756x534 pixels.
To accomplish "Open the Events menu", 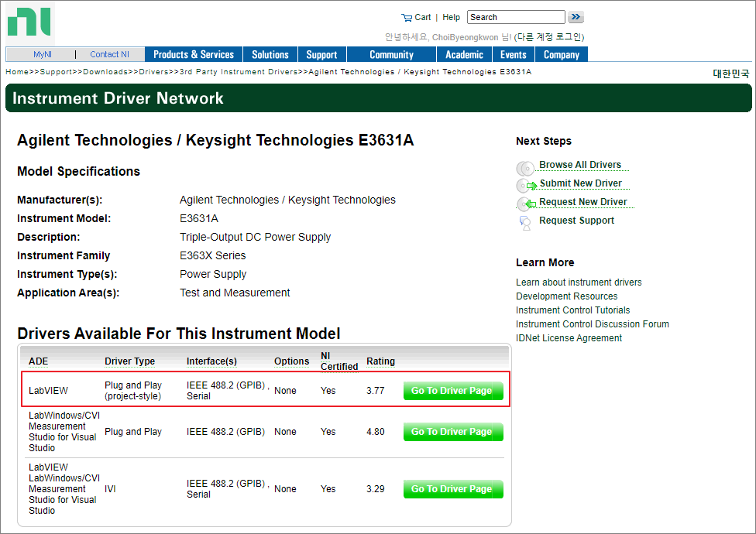I will pyautogui.click(x=513, y=54).
